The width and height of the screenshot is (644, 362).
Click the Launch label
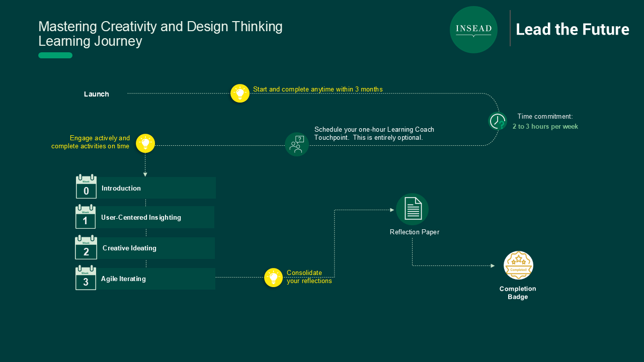pos(97,94)
